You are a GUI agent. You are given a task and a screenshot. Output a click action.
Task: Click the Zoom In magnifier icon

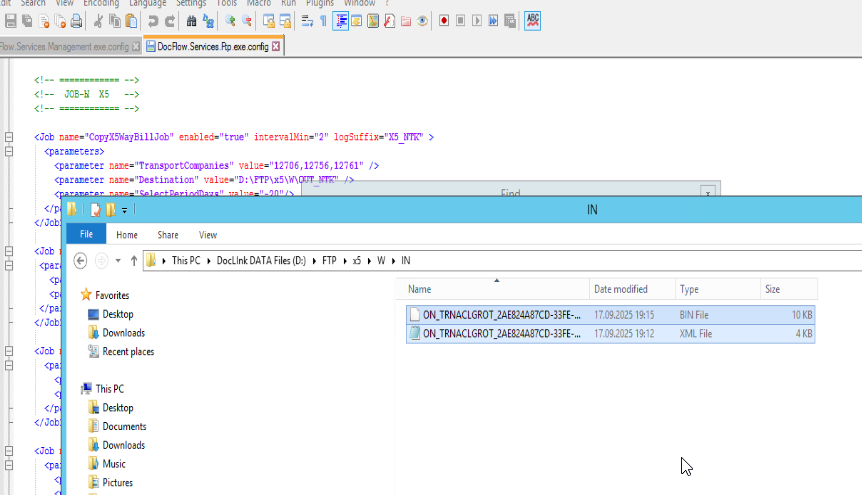point(230,21)
